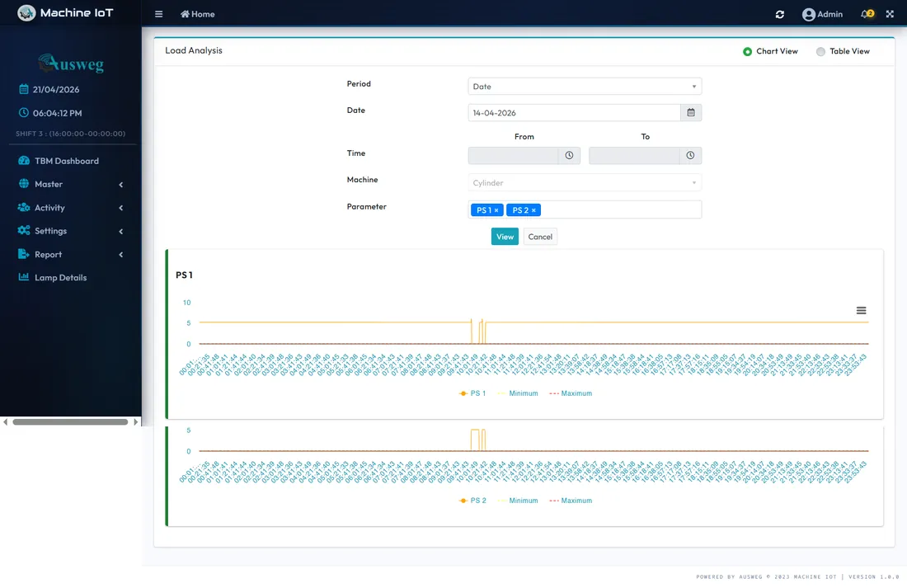Image resolution: width=907 pixels, height=588 pixels.
Task: Open the Period dropdown showing Date
Action: (585, 87)
